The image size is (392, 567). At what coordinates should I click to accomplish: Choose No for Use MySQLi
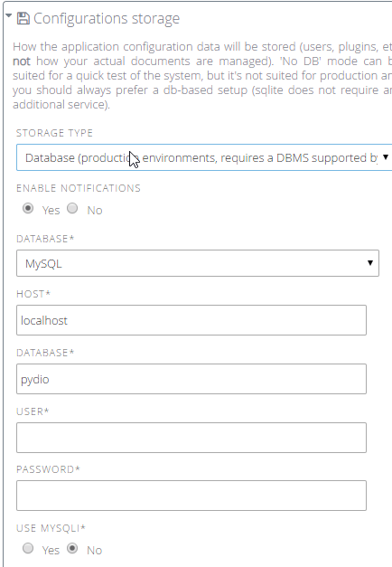(x=72, y=548)
